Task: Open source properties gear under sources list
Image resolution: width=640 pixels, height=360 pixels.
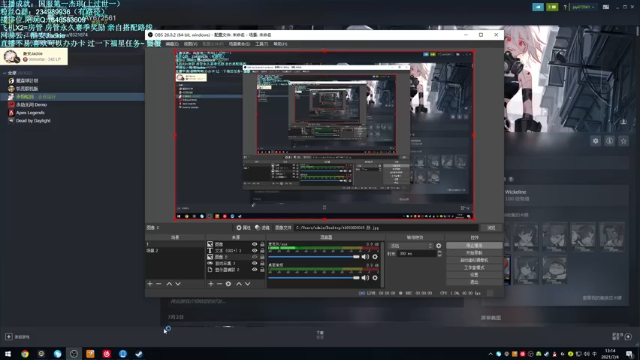Action: pos(228,284)
